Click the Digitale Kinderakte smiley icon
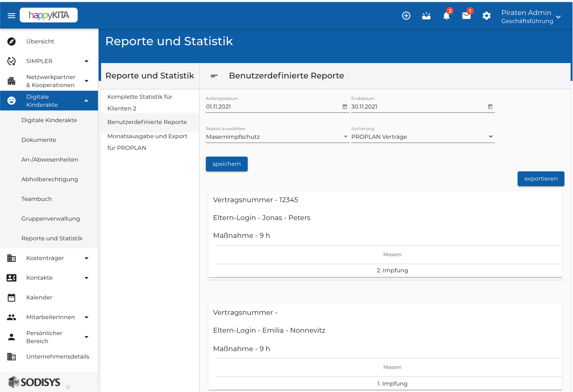Screen dimensions: 573x392 [11, 100]
